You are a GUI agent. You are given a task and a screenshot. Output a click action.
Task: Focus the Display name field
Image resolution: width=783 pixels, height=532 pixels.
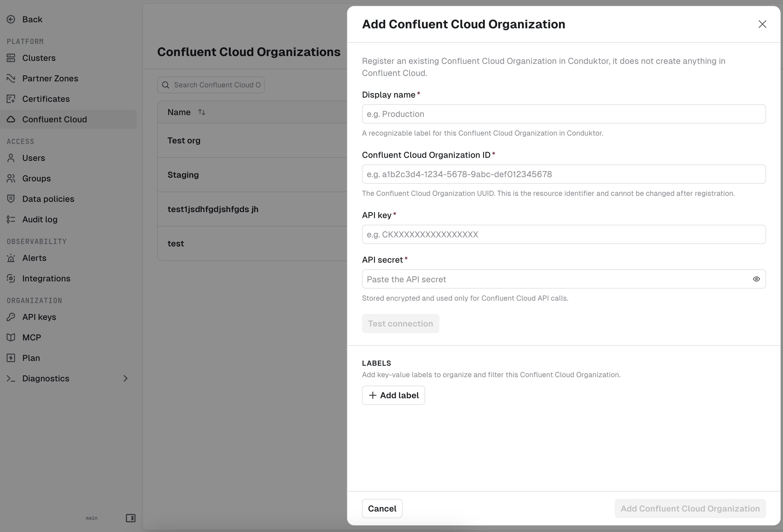(564, 114)
